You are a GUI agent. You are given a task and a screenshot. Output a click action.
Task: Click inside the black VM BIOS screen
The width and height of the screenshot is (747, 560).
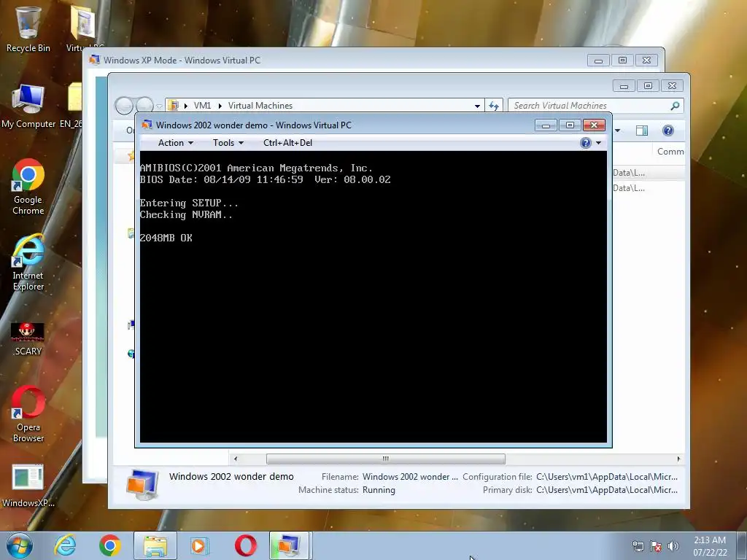click(373, 297)
